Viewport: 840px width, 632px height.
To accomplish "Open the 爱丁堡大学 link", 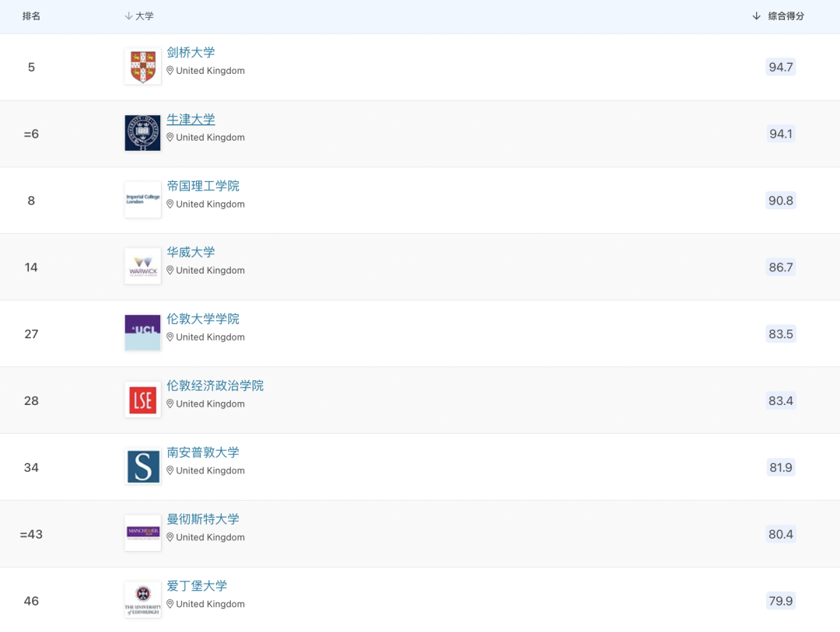I will pos(197,586).
